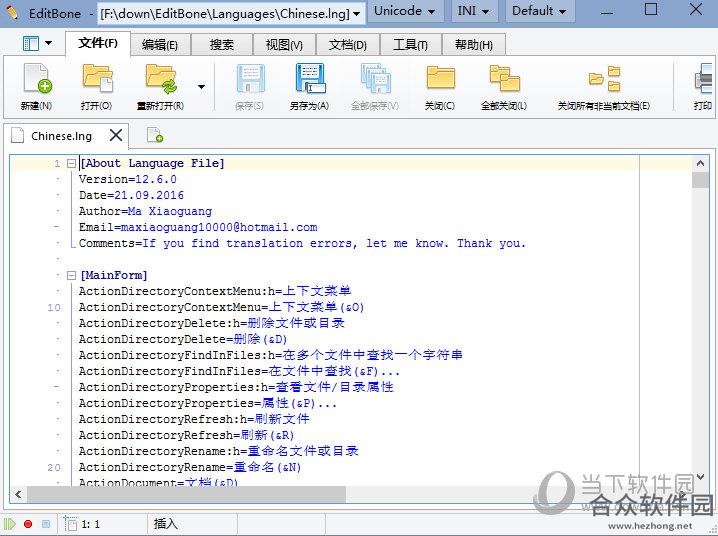
Task: Click the macro play icon in status bar
Action: [10, 524]
